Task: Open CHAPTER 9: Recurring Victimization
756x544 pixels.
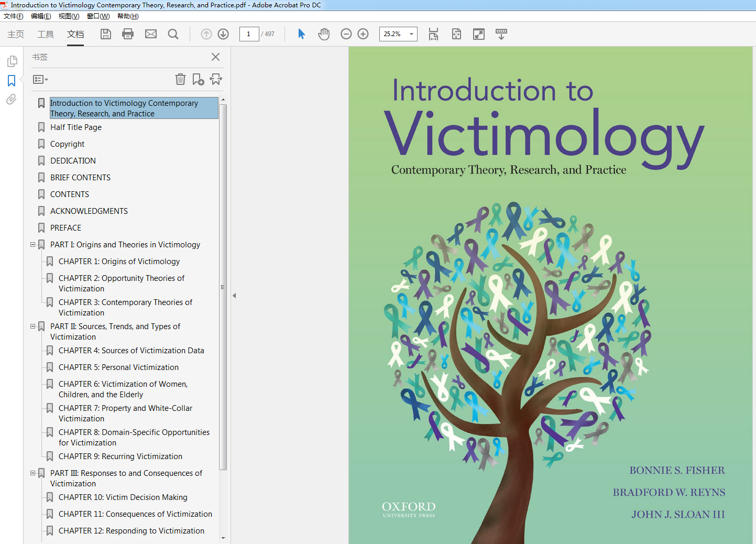Action: tap(120, 456)
